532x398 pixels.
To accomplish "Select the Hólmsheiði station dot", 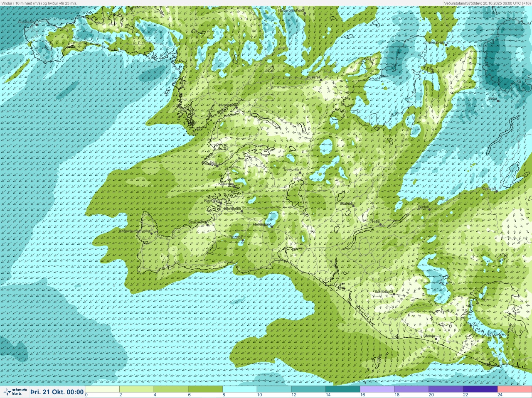I will tap(241, 211).
